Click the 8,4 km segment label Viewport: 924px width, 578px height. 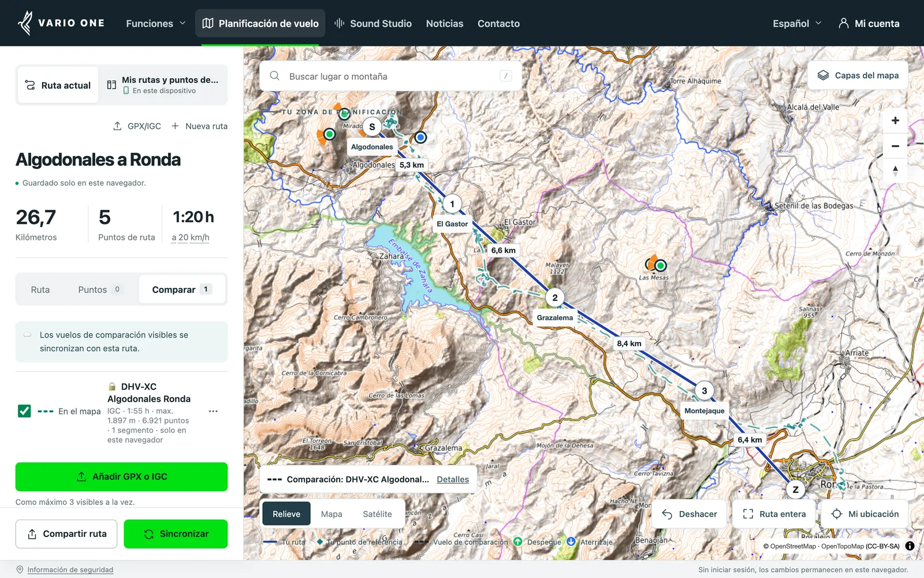(x=629, y=343)
